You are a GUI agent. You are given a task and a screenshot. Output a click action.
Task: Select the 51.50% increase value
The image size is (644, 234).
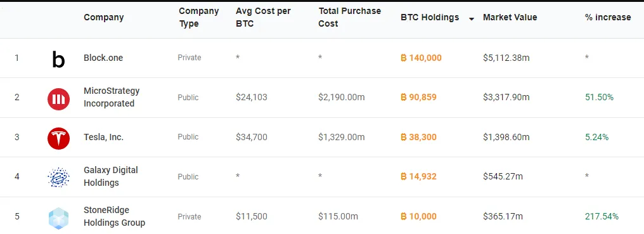coord(599,98)
